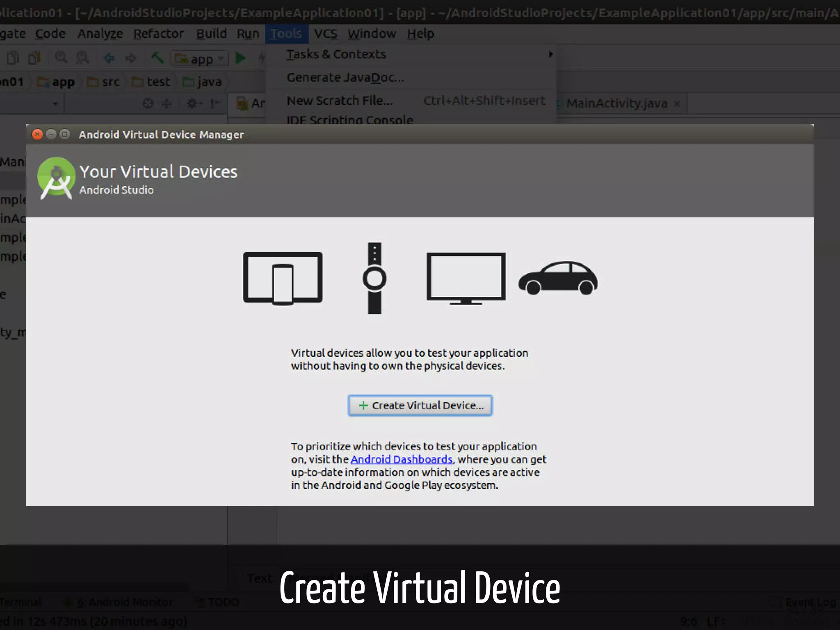Open the Analyze menu

click(100, 34)
